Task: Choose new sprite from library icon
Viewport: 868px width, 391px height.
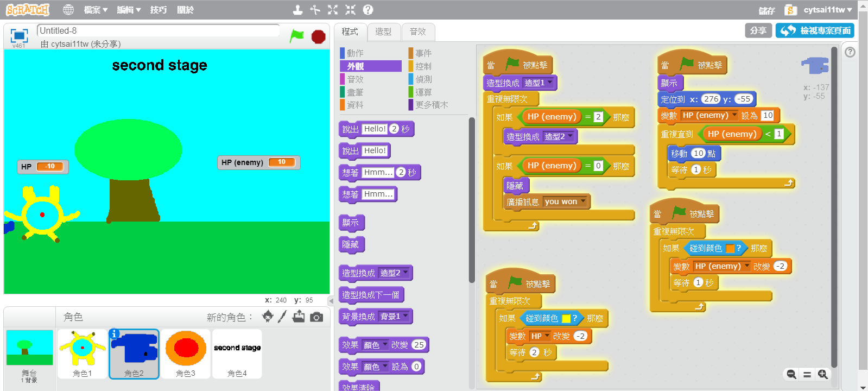Action: (268, 317)
